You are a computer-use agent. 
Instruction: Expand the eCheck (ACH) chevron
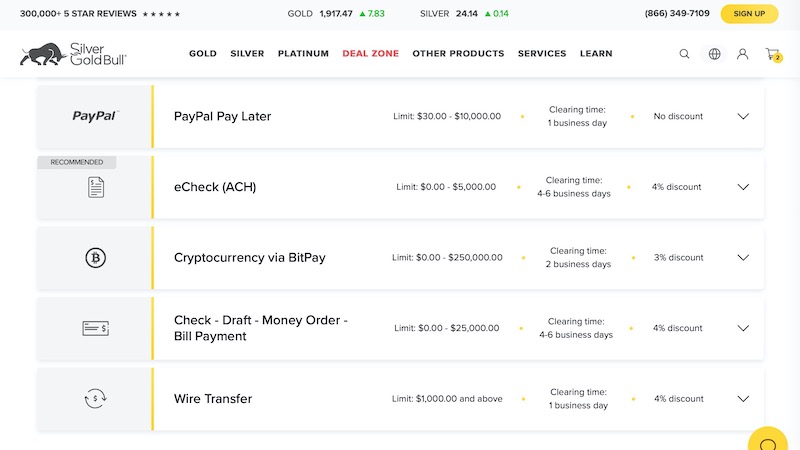pos(743,187)
